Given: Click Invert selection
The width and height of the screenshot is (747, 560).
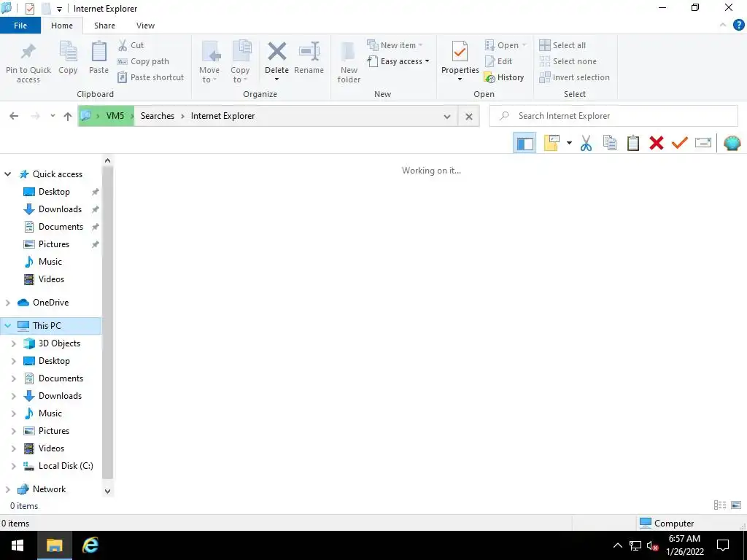Looking at the screenshot, I should (x=575, y=77).
